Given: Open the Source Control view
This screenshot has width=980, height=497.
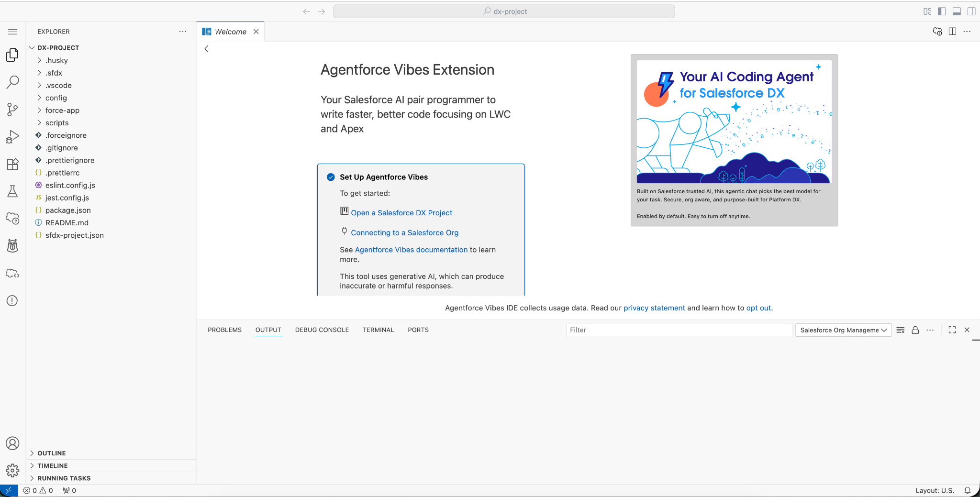Looking at the screenshot, I should pyautogui.click(x=12, y=110).
